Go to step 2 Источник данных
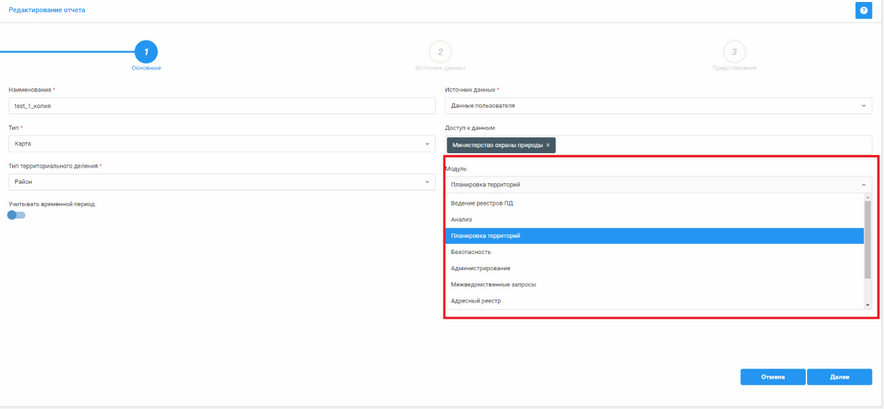Screen dimensions: 884x409 (440, 51)
